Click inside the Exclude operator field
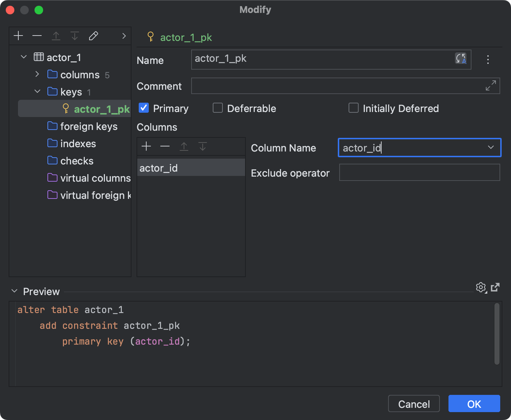511x420 pixels. [x=419, y=173]
